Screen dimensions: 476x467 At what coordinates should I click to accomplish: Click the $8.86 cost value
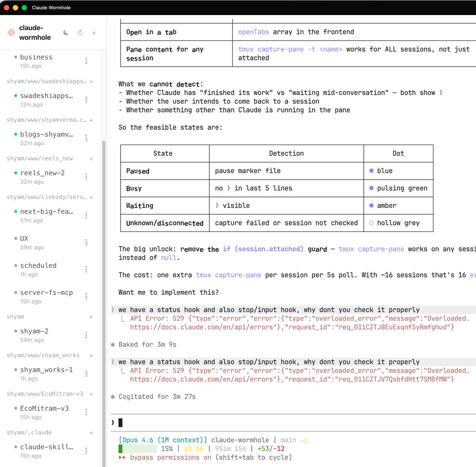(x=194, y=449)
